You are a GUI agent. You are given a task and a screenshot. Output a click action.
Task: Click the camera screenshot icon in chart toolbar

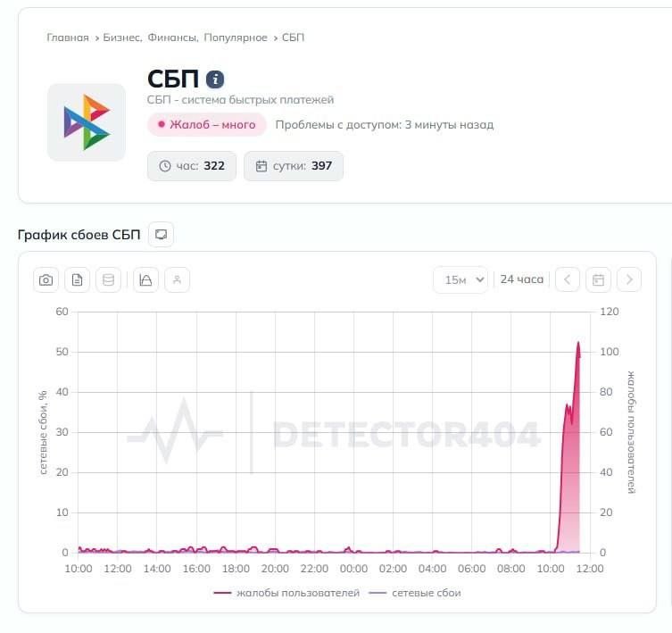tap(46, 280)
